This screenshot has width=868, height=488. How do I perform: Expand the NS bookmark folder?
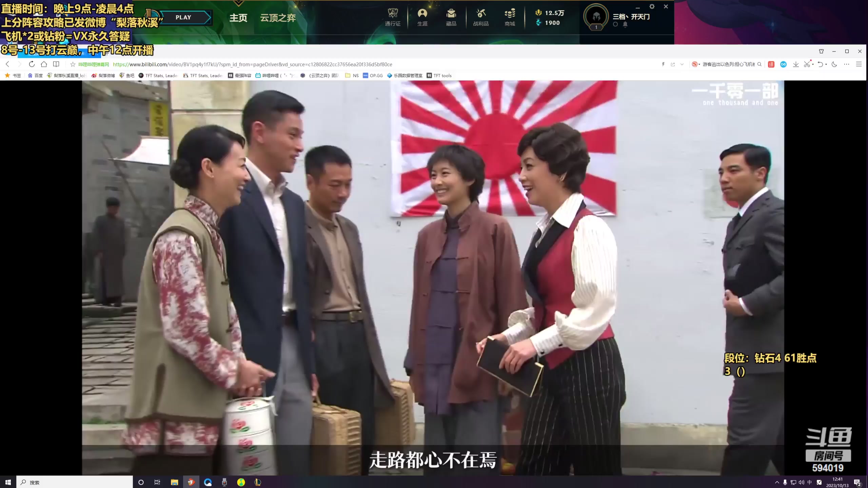(x=352, y=76)
